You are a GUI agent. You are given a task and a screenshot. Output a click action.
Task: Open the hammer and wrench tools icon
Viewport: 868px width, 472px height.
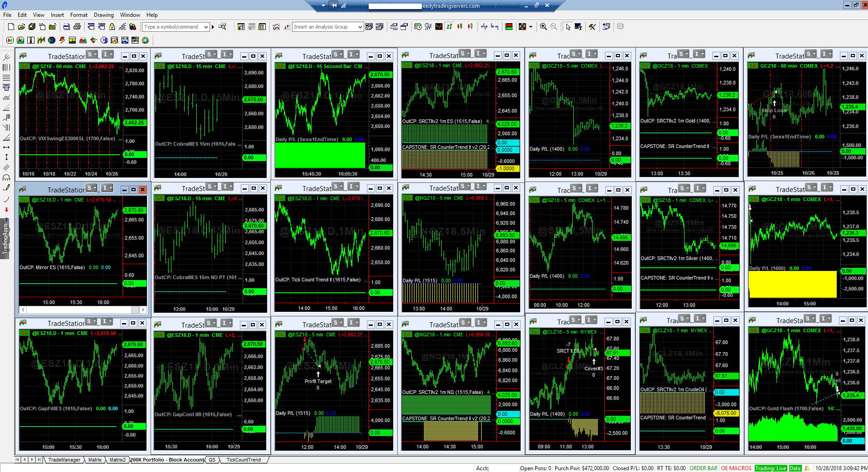592,27
